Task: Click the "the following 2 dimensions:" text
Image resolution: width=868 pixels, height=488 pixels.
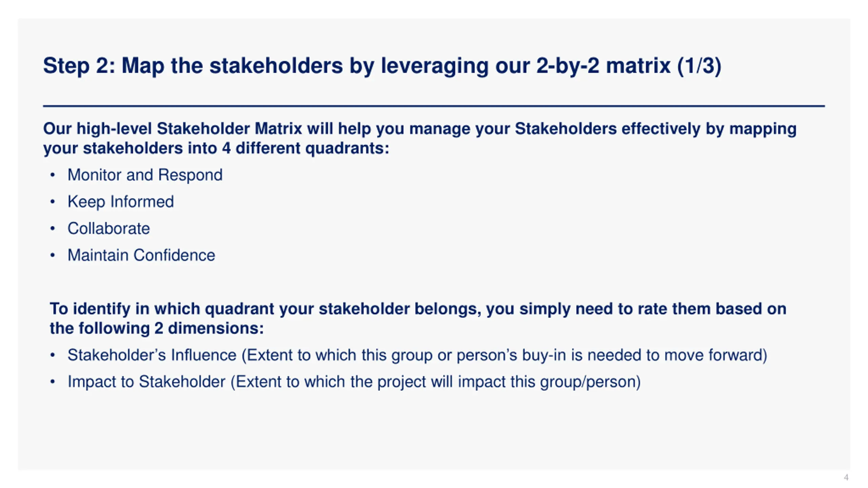Action: pyautogui.click(x=157, y=328)
